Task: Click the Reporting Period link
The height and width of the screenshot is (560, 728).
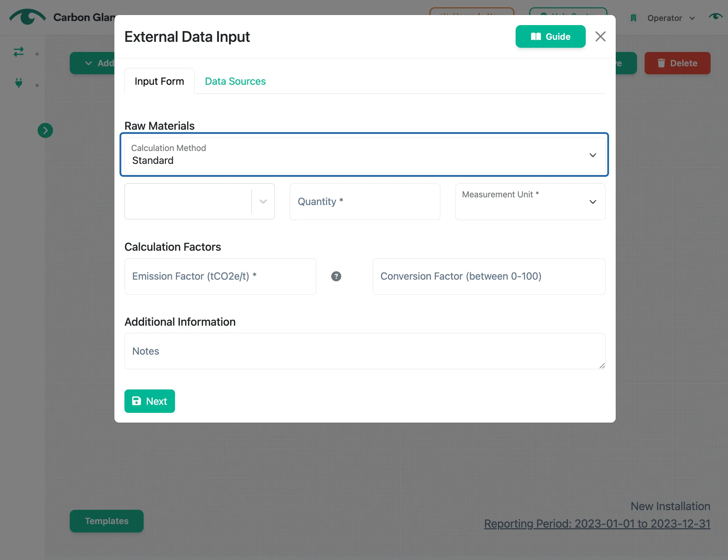Action: 597,523
